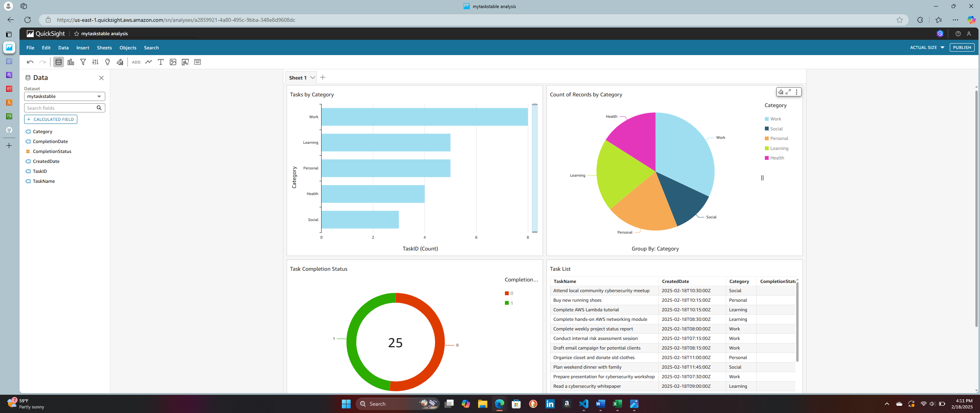The width and height of the screenshot is (980, 413).
Task: Click the Insights lightbulb icon
Action: (108, 62)
